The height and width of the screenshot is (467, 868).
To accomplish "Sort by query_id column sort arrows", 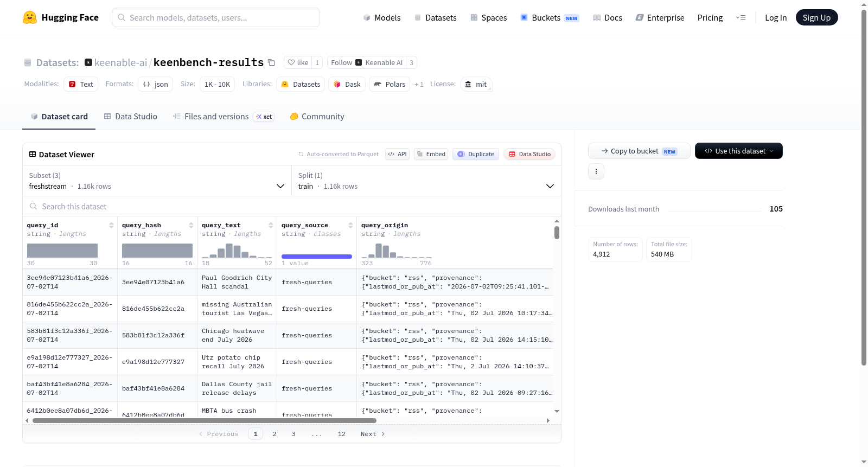I will click(x=111, y=225).
